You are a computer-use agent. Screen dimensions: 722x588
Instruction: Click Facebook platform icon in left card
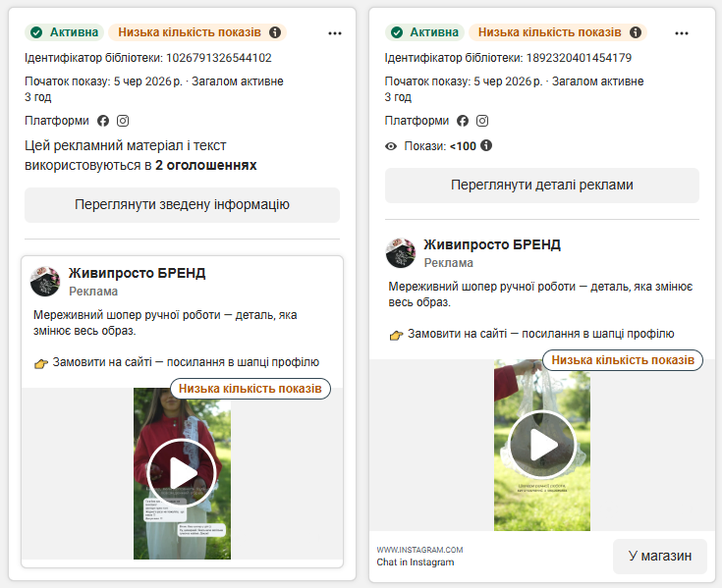[103, 121]
